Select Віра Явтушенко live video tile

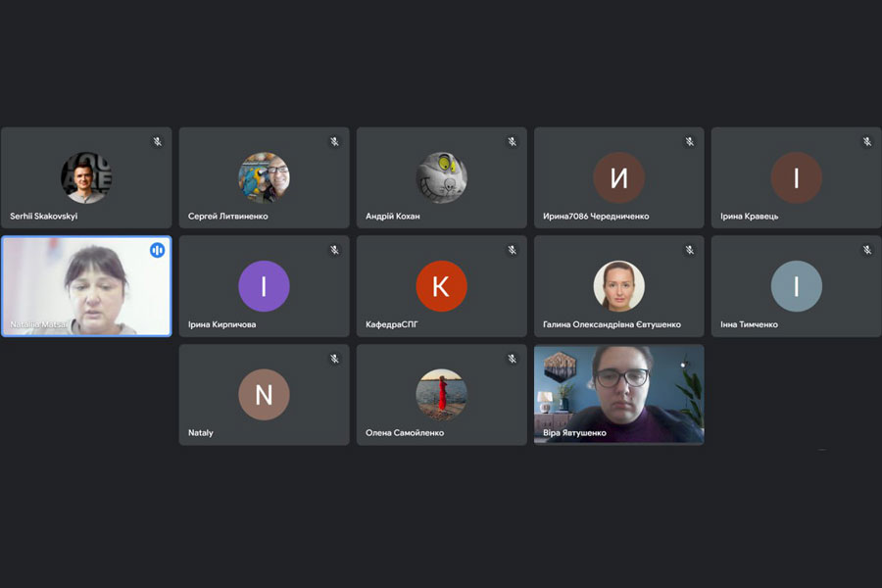(618, 394)
